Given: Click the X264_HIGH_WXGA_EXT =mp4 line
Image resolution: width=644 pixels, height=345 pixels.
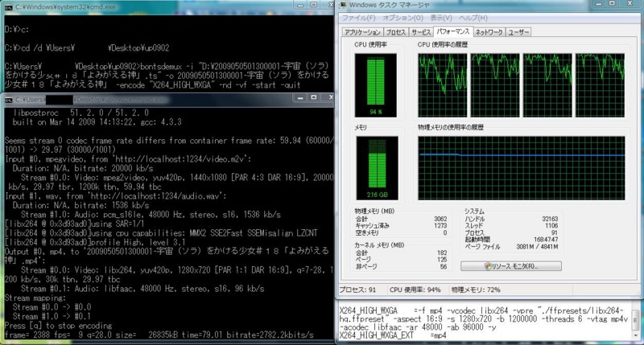Looking at the screenshot, I should click(393, 335).
